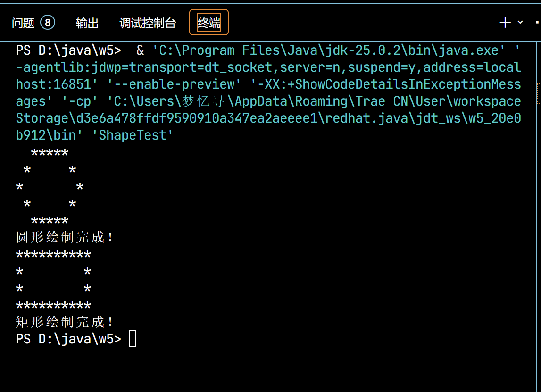Click the last PS D:\java\w5> prompt text
Viewport: 541px width, 392px height.
pyautogui.click(x=68, y=339)
